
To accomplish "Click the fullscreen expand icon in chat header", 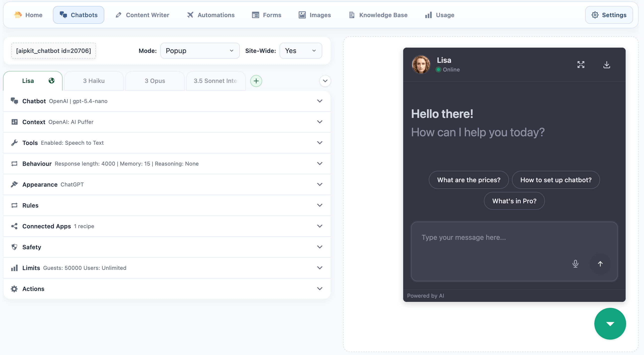I will click(581, 65).
